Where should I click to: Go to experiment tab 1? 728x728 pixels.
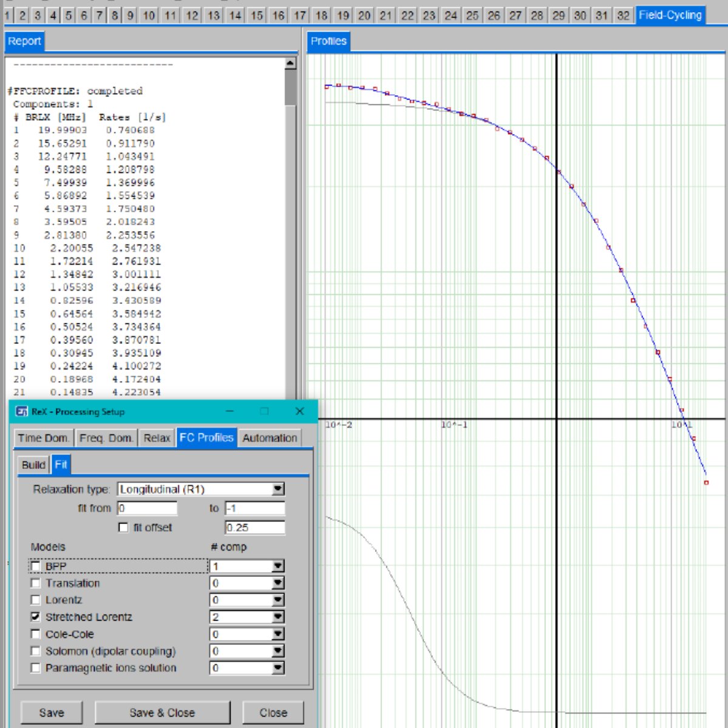(x=7, y=15)
